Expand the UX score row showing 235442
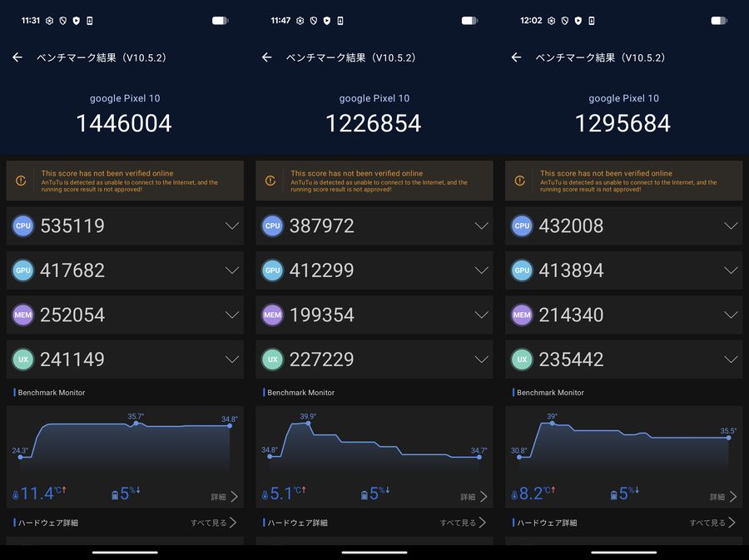 point(731,359)
